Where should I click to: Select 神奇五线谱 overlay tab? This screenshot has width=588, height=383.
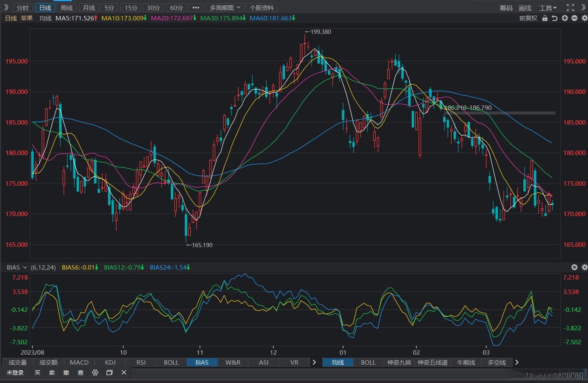tap(433, 362)
